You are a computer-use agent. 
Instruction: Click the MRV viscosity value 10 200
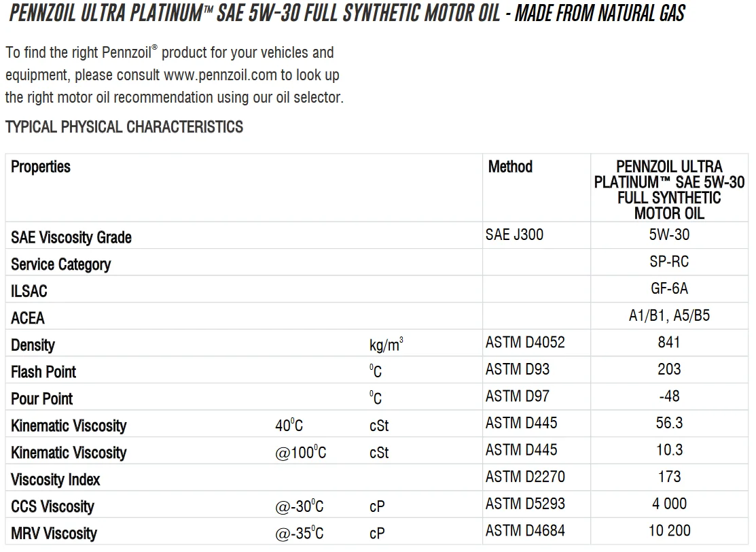point(669,531)
